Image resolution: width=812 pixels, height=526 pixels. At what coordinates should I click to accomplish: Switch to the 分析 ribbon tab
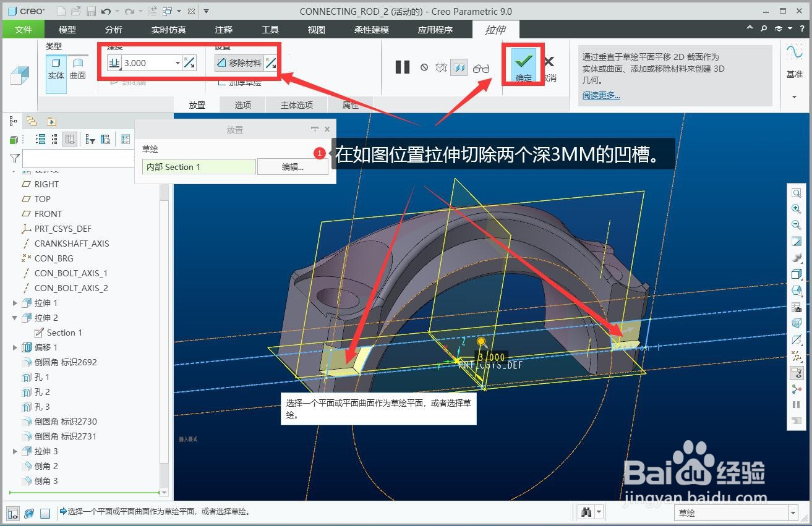(113, 29)
